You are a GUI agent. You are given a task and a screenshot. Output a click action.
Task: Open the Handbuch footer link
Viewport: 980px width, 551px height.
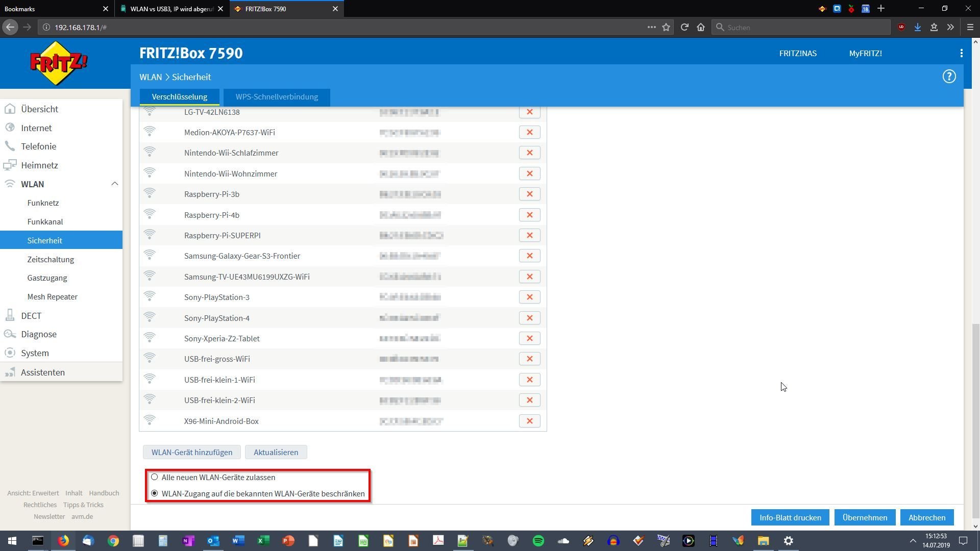(x=104, y=493)
